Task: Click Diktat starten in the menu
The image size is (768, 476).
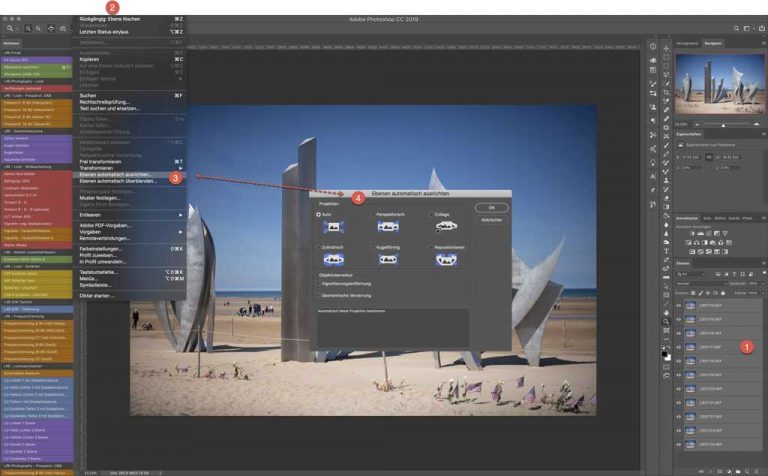Action: [129, 296]
